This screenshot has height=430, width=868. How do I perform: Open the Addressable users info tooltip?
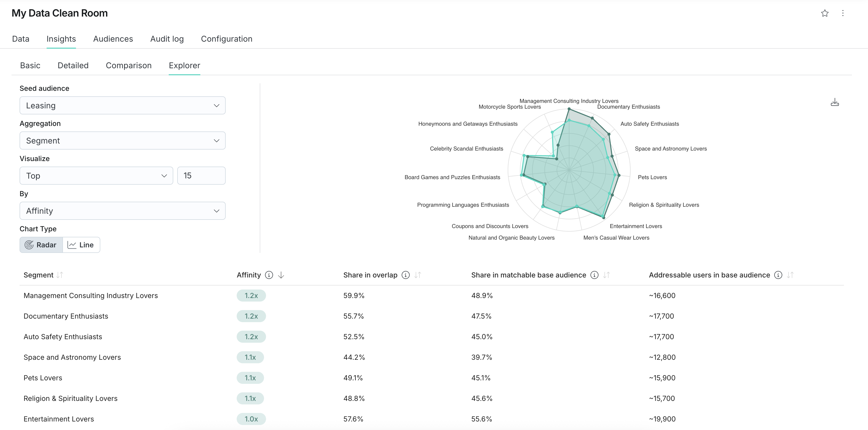point(778,275)
